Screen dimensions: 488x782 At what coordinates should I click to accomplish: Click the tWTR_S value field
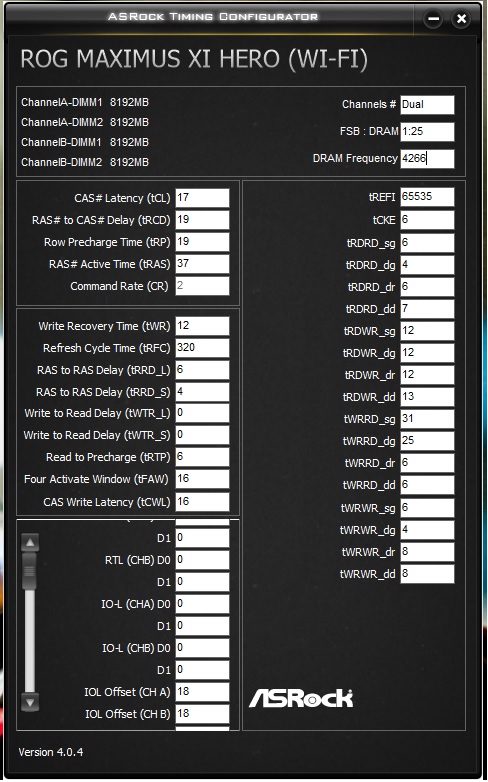[x=202, y=435]
